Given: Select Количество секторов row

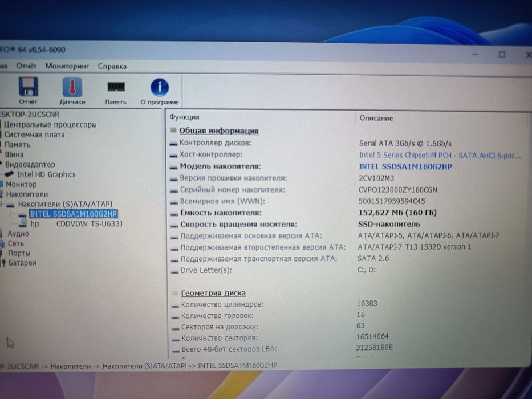Looking at the screenshot, I should tap(219, 338).
